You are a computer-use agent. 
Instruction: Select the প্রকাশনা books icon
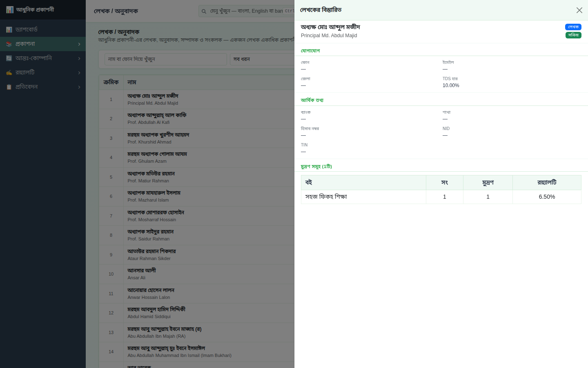tap(9, 44)
